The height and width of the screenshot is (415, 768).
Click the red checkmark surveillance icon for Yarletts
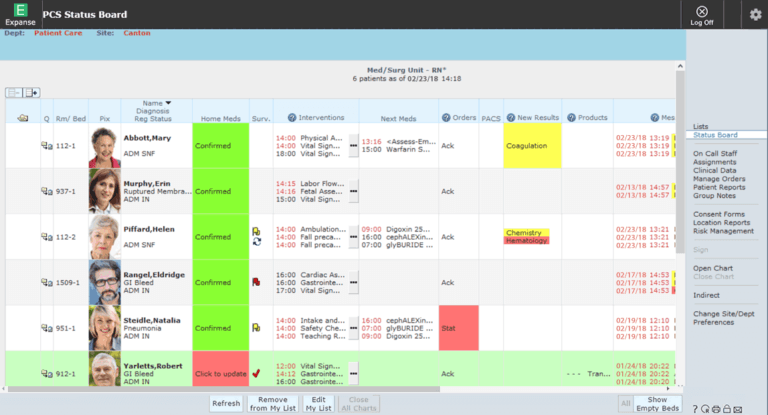pos(256,374)
